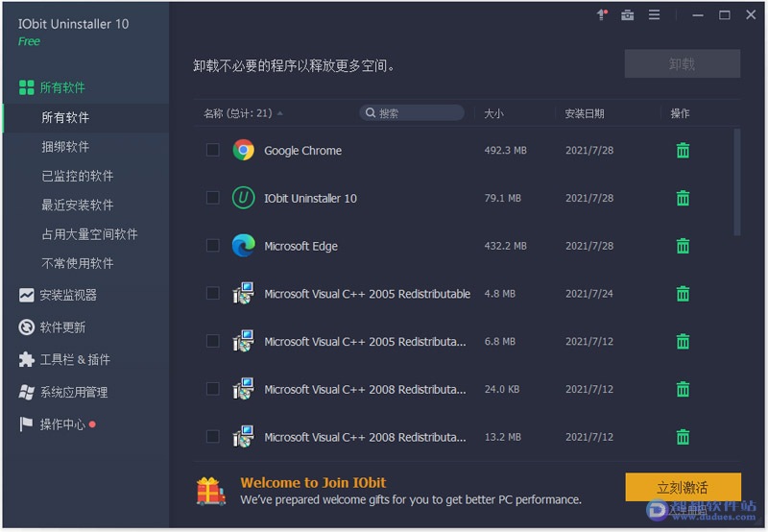Image resolution: width=768 pixels, height=532 pixels.
Task: Click the IObit Uninstaller 10 program name
Action: 310,199
